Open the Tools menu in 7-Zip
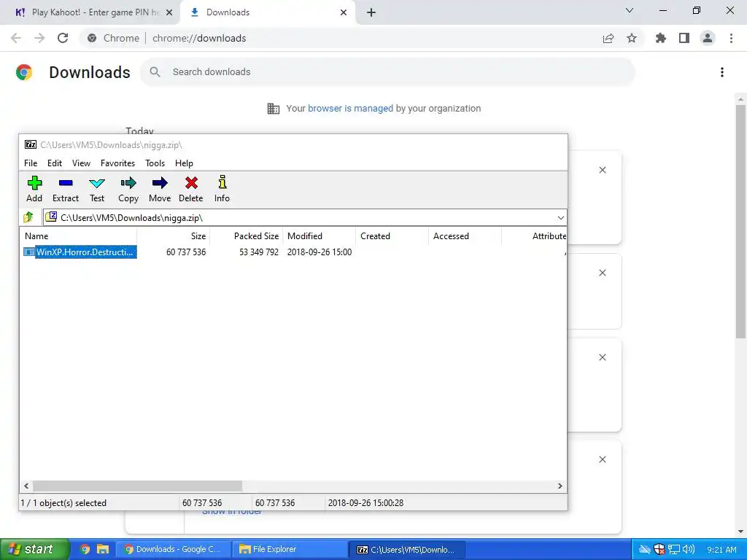 155,163
